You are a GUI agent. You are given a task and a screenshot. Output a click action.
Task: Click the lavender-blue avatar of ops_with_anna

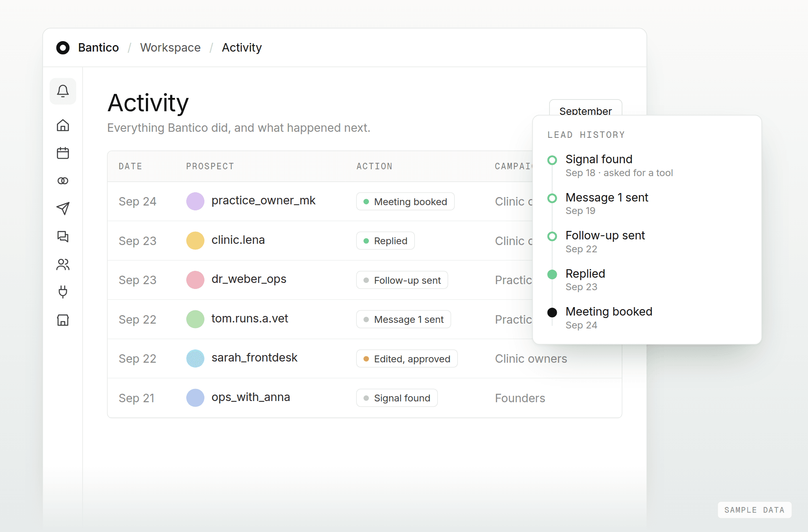tap(195, 398)
